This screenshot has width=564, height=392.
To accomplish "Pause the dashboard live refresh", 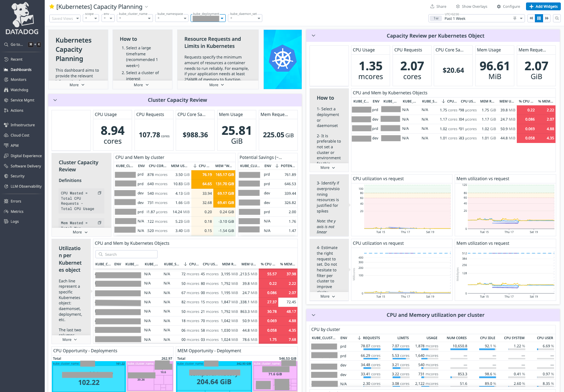I will (x=539, y=18).
